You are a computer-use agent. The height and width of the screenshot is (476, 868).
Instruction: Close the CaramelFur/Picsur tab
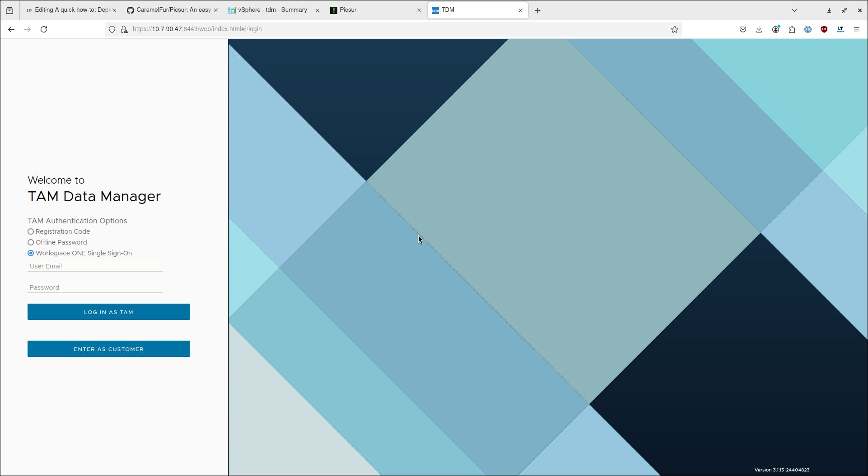[215, 10]
